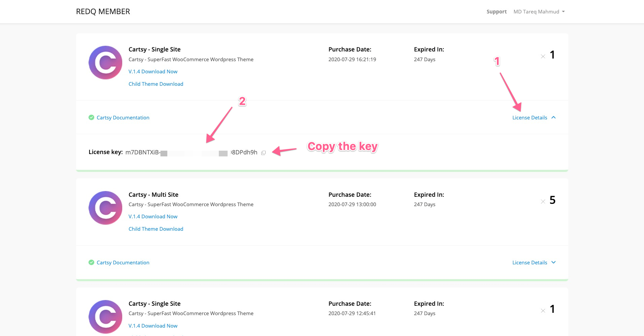Click the License key: label
Image resolution: width=644 pixels, height=336 pixels.
(x=106, y=152)
